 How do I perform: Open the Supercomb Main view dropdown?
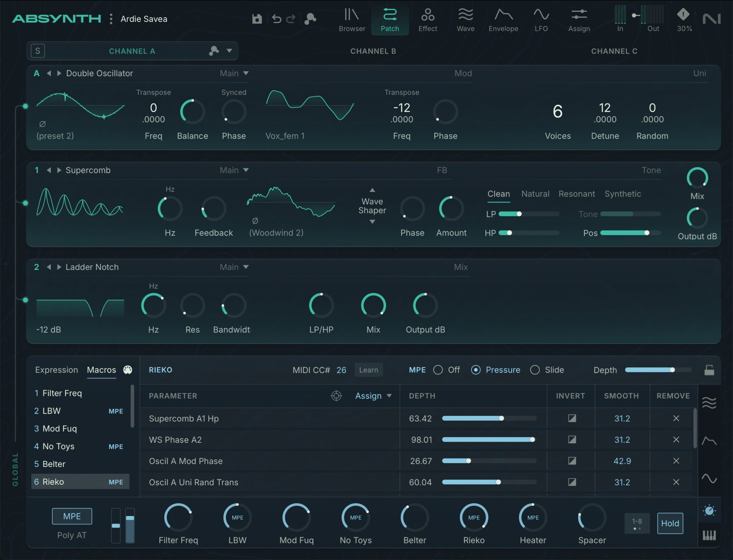click(234, 170)
